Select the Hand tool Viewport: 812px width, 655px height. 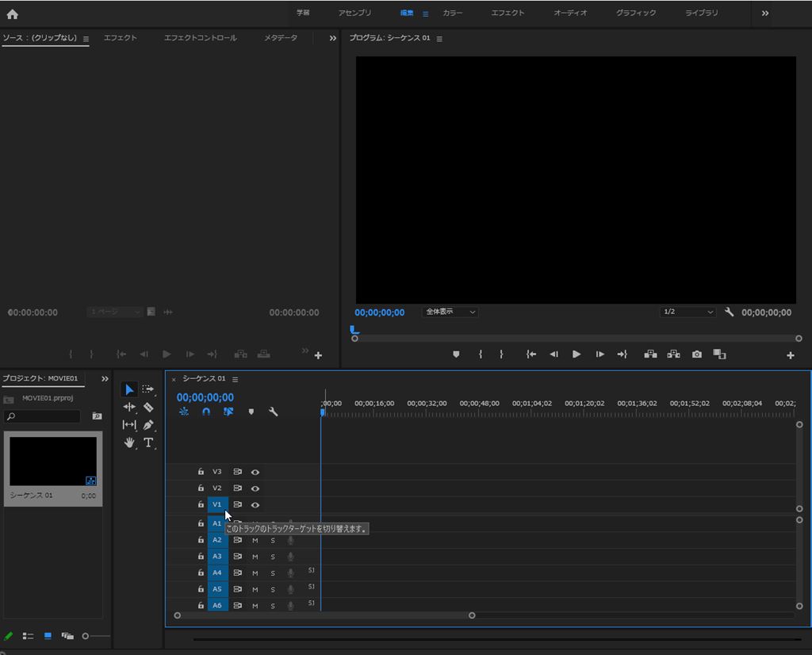129,442
